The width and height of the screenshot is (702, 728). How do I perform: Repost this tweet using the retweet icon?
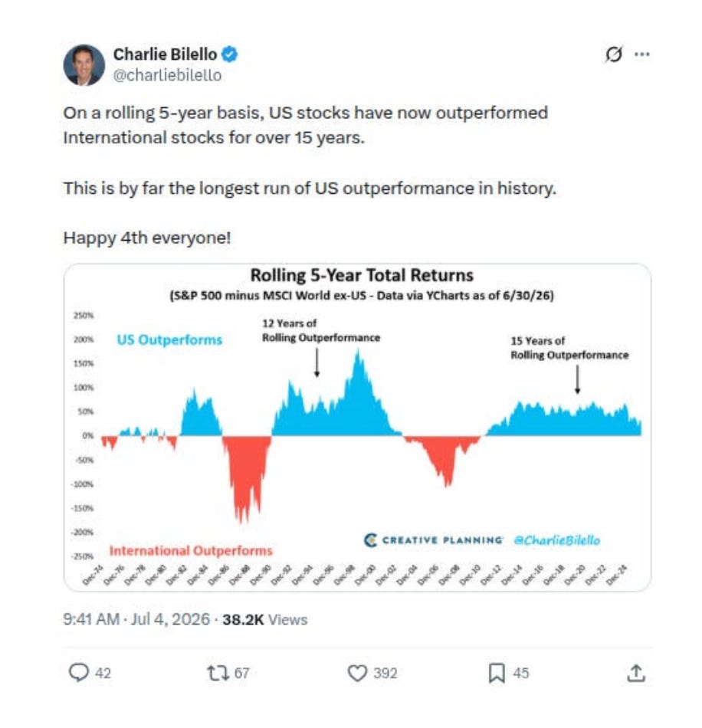pyautogui.click(x=218, y=673)
